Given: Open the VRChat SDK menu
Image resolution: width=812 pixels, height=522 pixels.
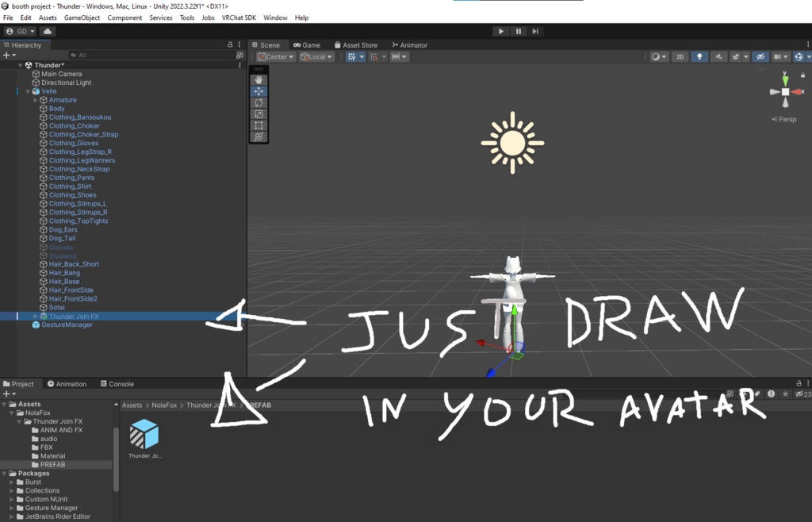Looking at the screenshot, I should [239, 17].
